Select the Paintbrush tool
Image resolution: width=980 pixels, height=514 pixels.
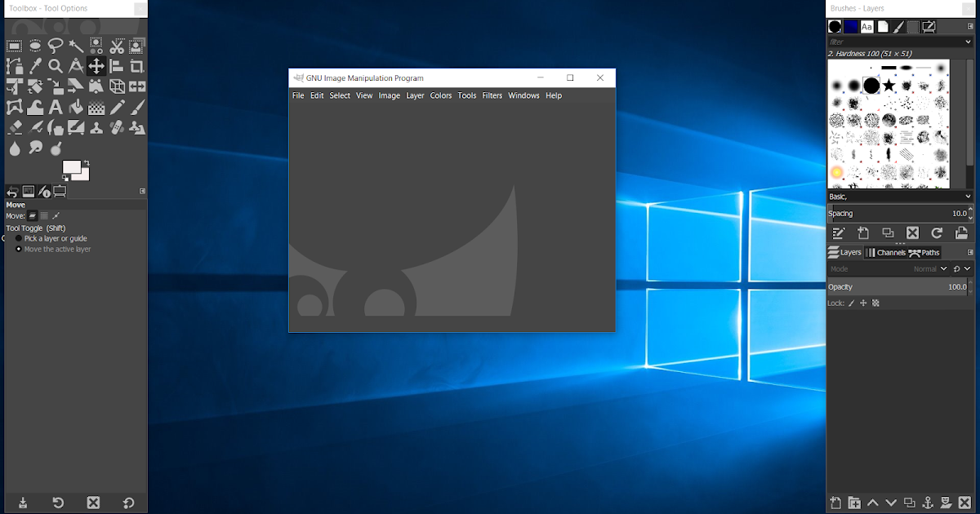click(x=136, y=107)
